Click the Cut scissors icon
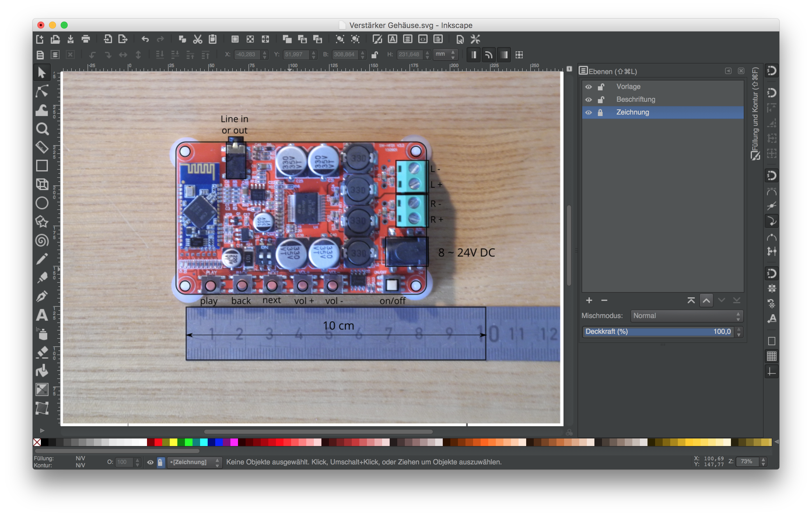This screenshot has width=812, height=516. 198,39
